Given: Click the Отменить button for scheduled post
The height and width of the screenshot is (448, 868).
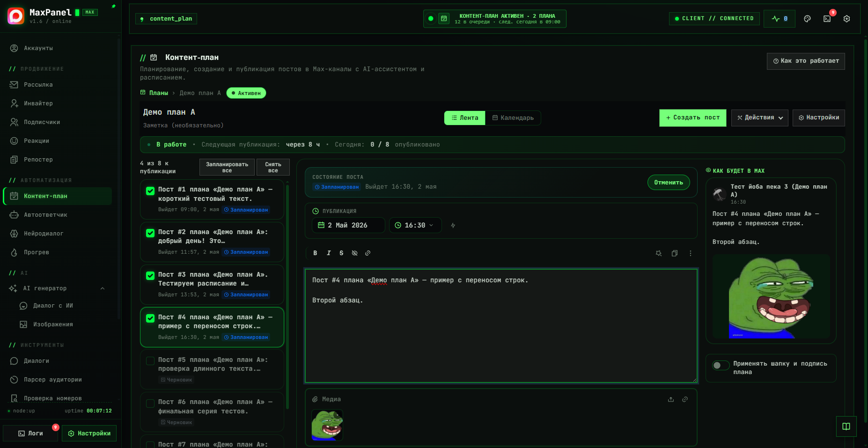Looking at the screenshot, I should 669,183.
